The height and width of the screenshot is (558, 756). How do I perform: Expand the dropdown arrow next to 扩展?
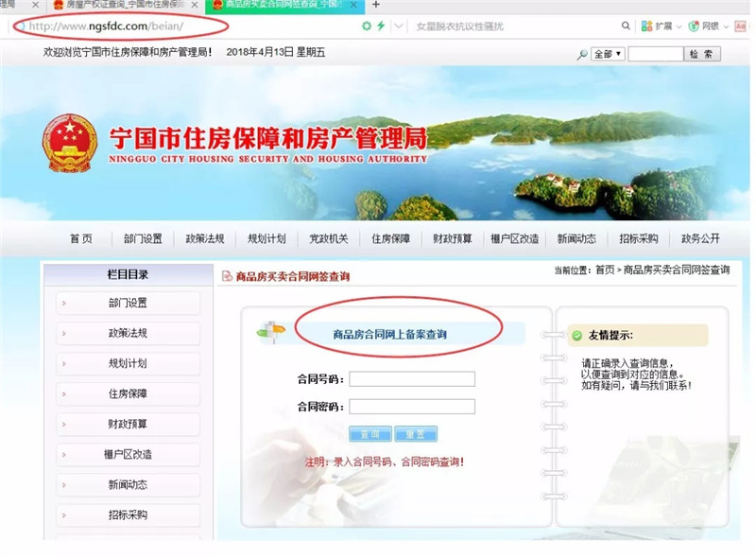pyautogui.click(x=678, y=26)
